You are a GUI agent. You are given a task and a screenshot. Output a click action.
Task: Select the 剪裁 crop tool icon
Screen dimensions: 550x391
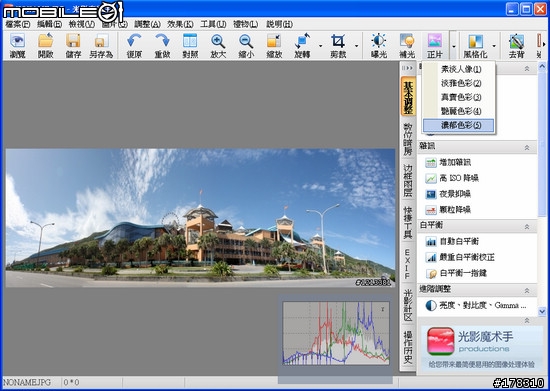(338, 46)
